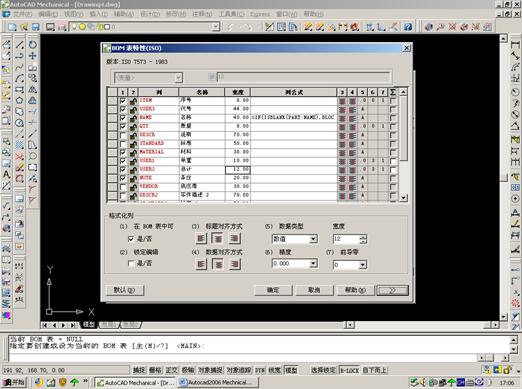Select the Polygon tool in left toolbar
This screenshot has height=389, width=522.
click(x=19, y=100)
